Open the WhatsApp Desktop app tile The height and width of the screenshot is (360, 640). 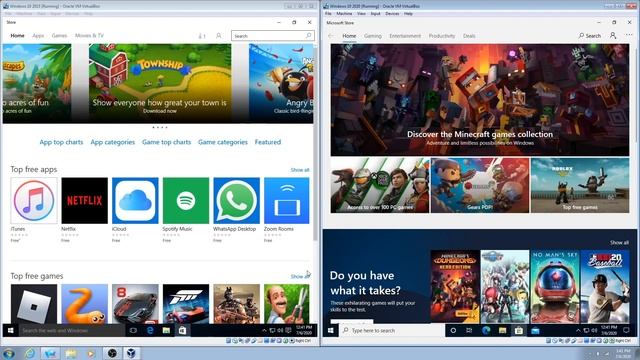[236, 200]
